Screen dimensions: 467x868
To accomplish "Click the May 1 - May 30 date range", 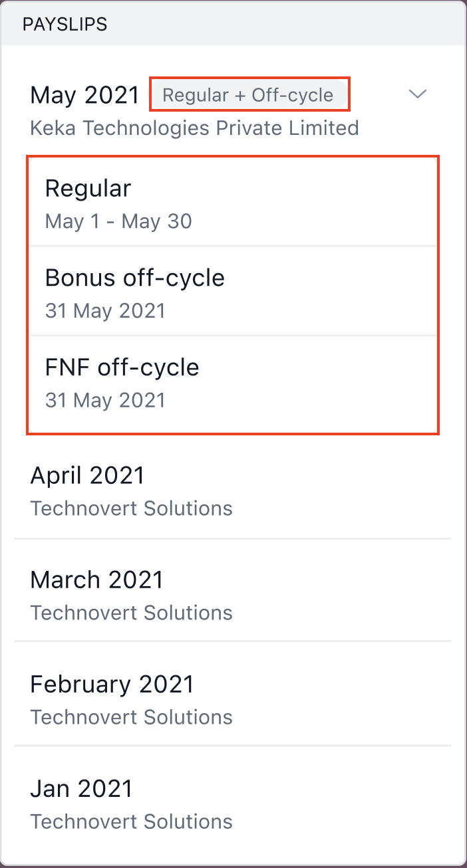I will pos(118,221).
